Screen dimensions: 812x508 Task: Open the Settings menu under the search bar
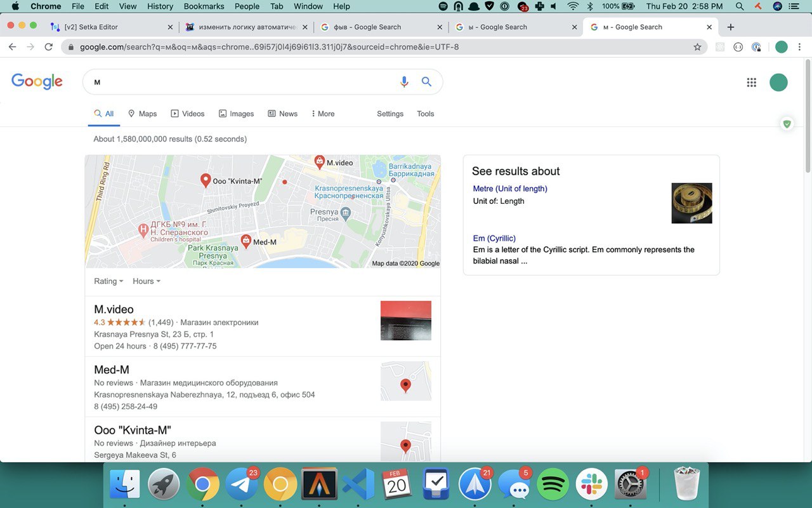tap(390, 114)
